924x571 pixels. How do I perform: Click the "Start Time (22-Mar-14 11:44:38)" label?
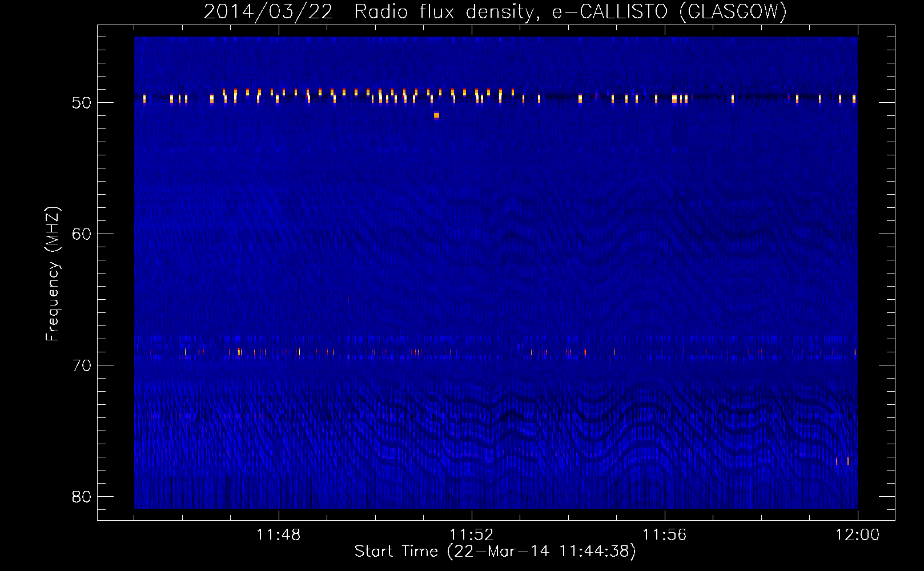(x=495, y=552)
